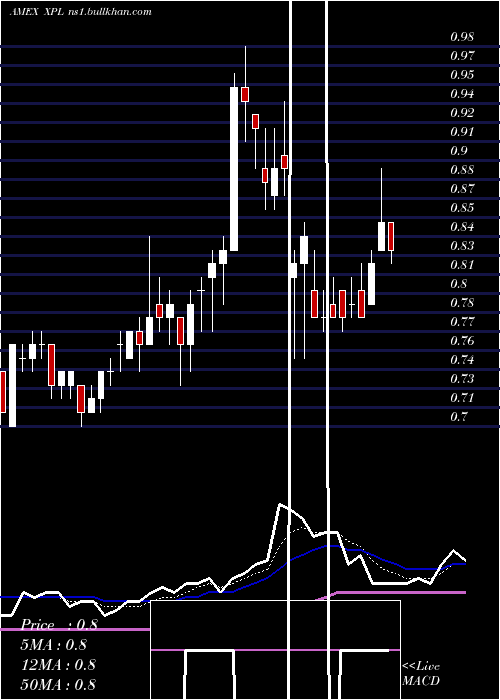The image size is (500, 700).
Task: Click the 0.71 price axis label
Action: pyautogui.click(x=462, y=397)
